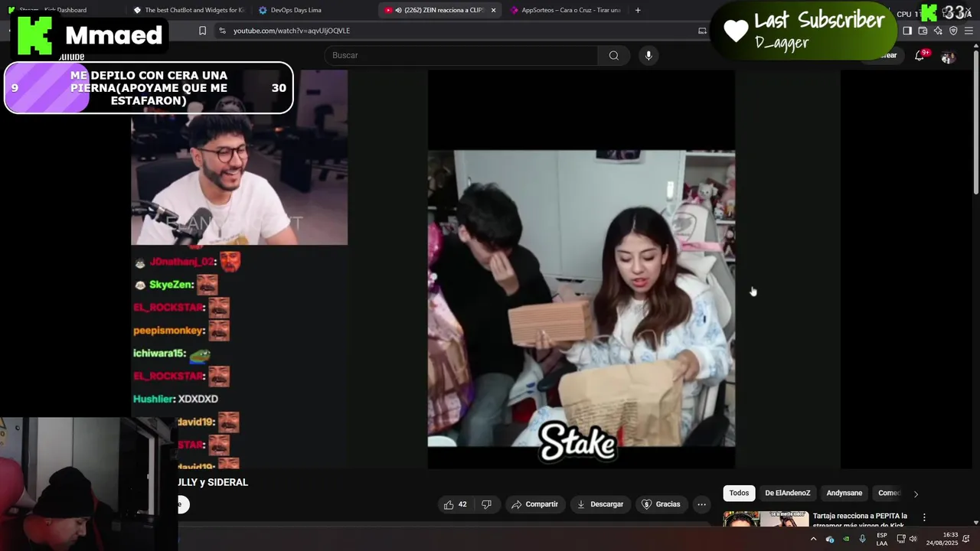Toggle the browser sidebar panel icon

[x=907, y=31]
